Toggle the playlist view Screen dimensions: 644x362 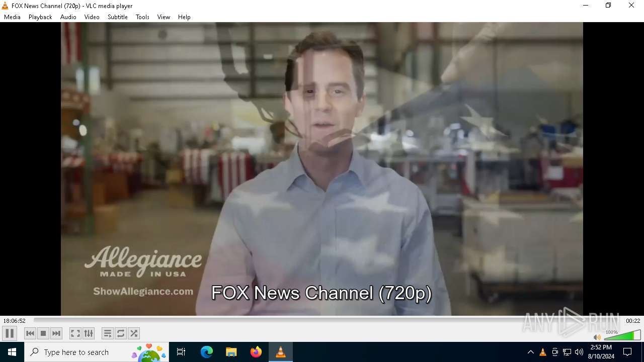tap(108, 333)
